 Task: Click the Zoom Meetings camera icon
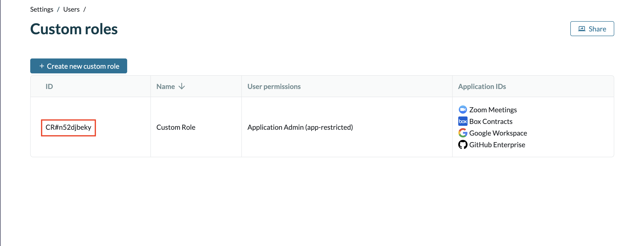point(462,110)
